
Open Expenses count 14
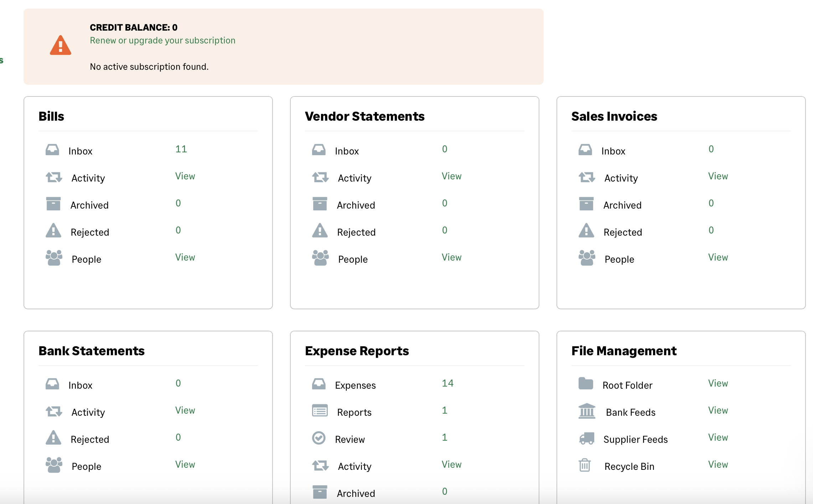coord(447,383)
